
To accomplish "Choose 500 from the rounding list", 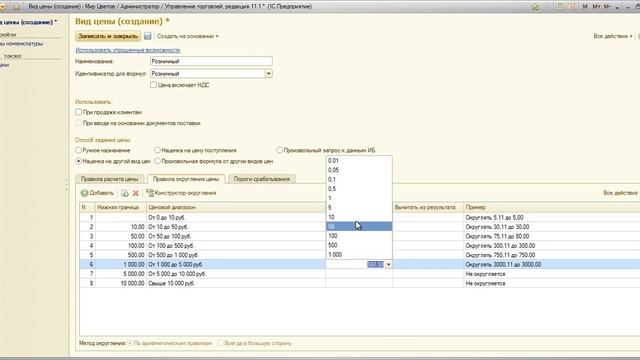I will point(359,245).
